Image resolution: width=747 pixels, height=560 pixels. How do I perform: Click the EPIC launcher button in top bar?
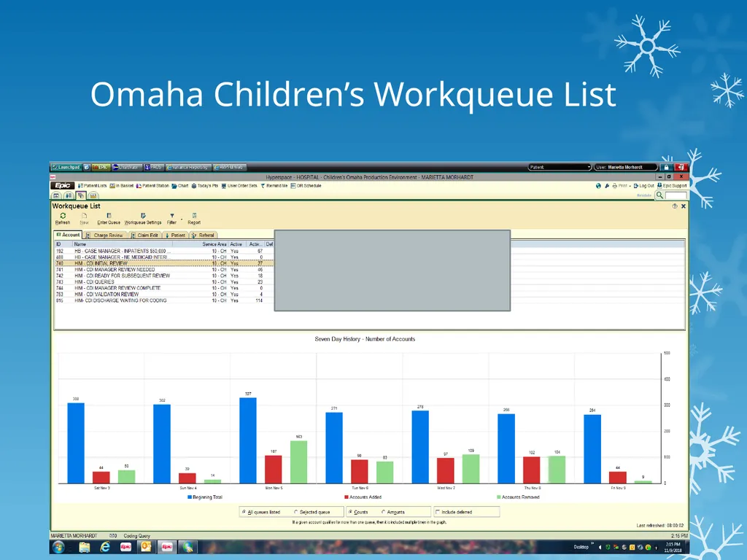coord(101,167)
